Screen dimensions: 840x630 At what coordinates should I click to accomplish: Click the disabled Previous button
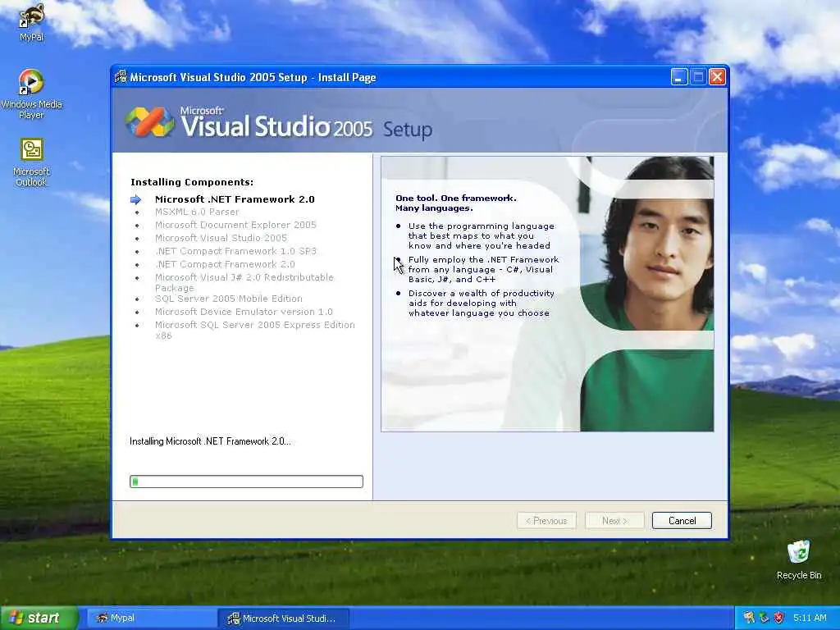[x=546, y=521]
